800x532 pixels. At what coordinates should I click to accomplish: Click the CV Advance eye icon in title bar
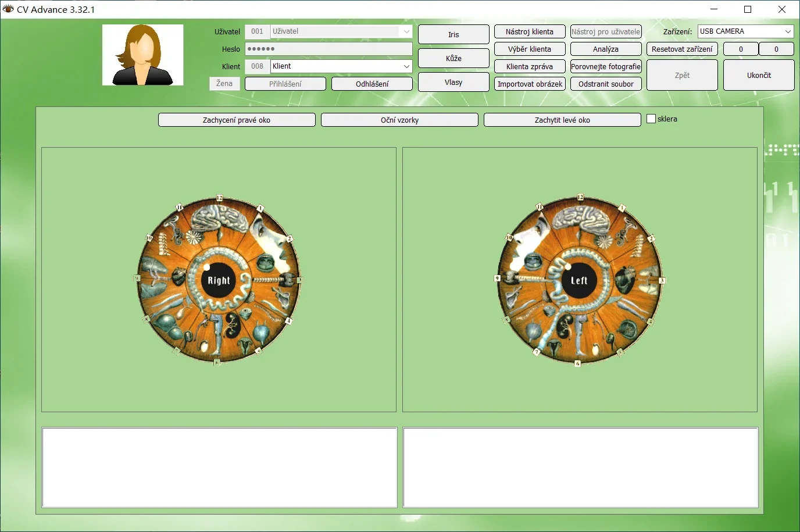coord(8,9)
